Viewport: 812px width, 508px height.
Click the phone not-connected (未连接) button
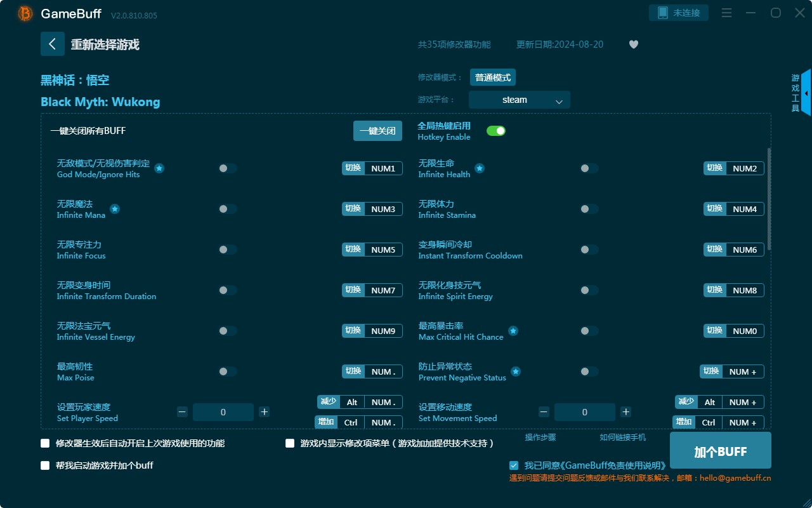click(679, 13)
